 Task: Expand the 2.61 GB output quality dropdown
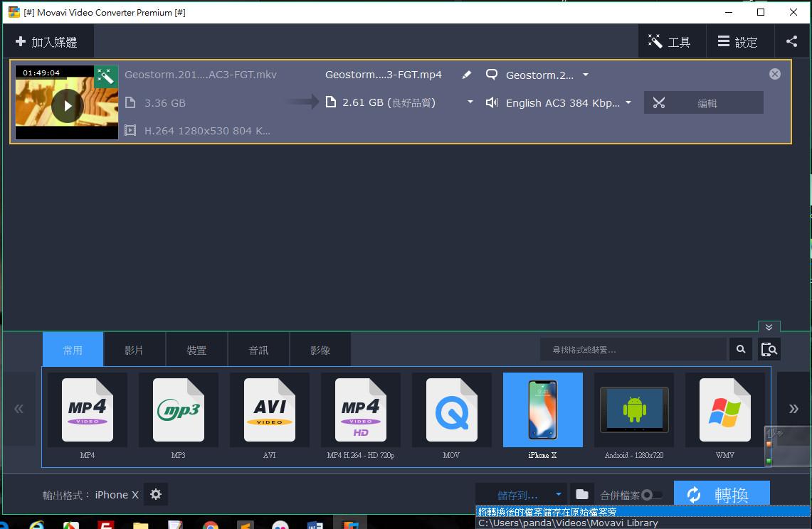(x=470, y=102)
